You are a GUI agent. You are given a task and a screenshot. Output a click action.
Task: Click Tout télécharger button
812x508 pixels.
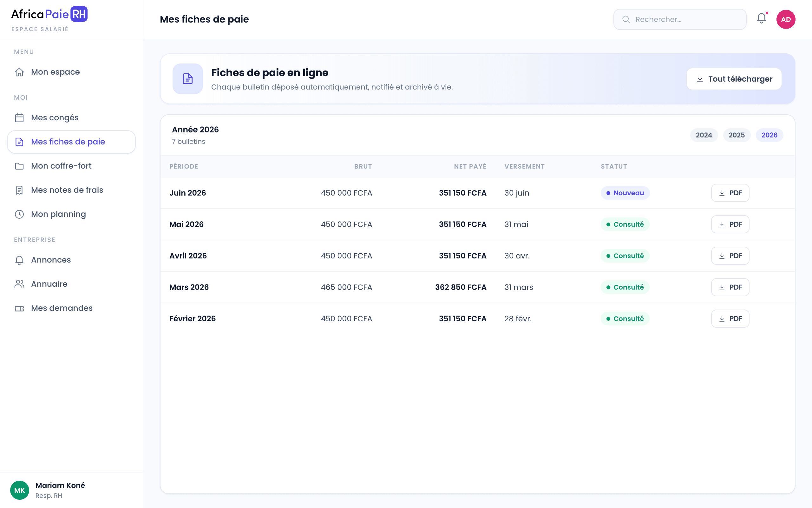click(x=734, y=79)
